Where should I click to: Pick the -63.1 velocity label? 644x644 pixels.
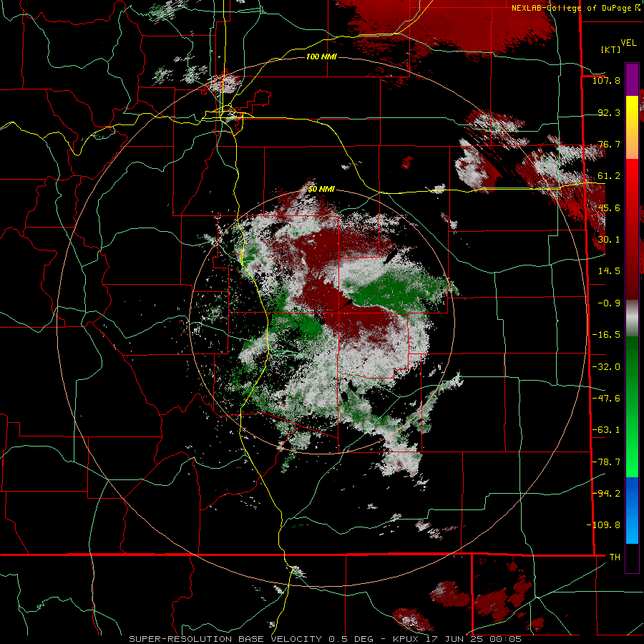click(x=606, y=430)
